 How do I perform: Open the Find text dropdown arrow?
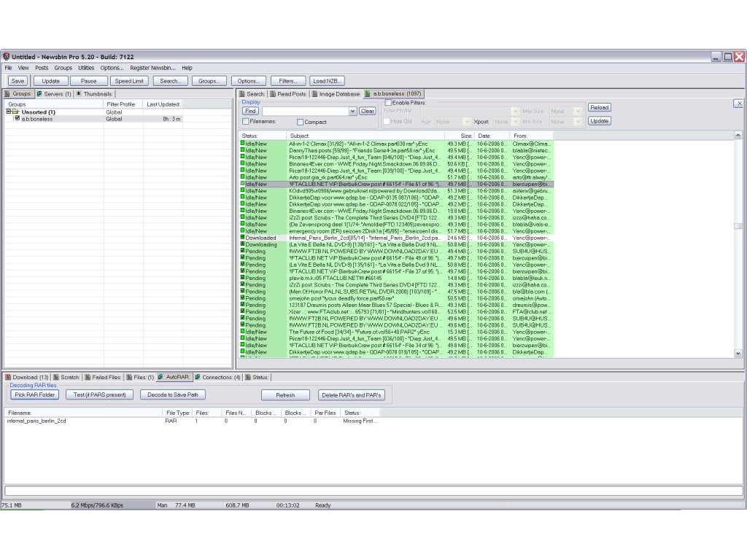click(x=353, y=112)
